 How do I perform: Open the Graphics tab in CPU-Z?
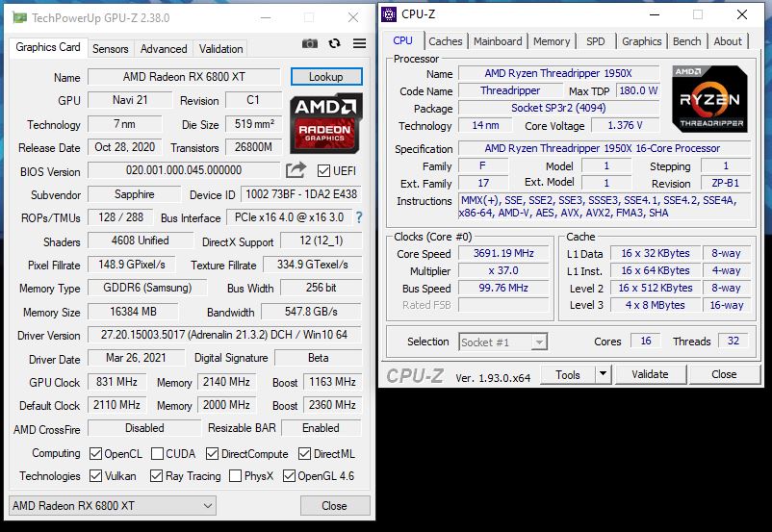click(641, 41)
